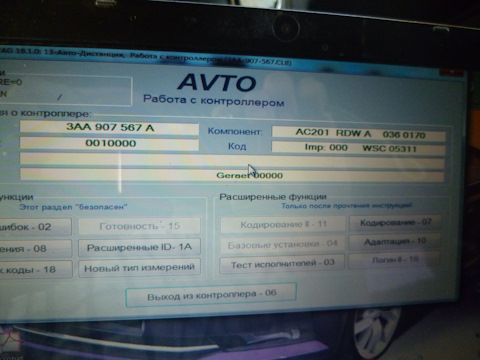Click the empty field above Geraet
This screenshot has width=480, height=360.
(232, 160)
